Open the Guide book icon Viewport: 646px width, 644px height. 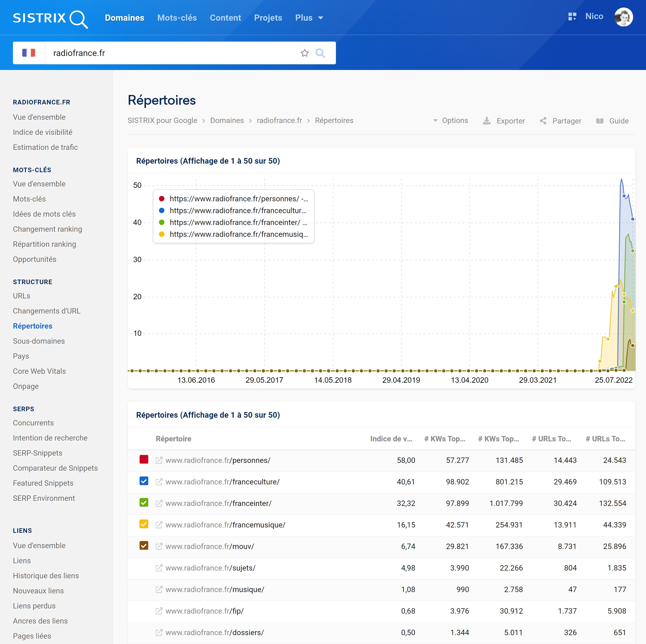point(600,121)
